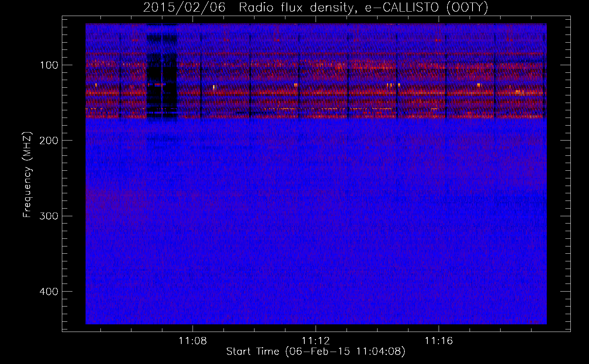
Task: Click the 'Start Time (06-Feb-15 11:04:08)' label
Action: [x=316, y=352]
